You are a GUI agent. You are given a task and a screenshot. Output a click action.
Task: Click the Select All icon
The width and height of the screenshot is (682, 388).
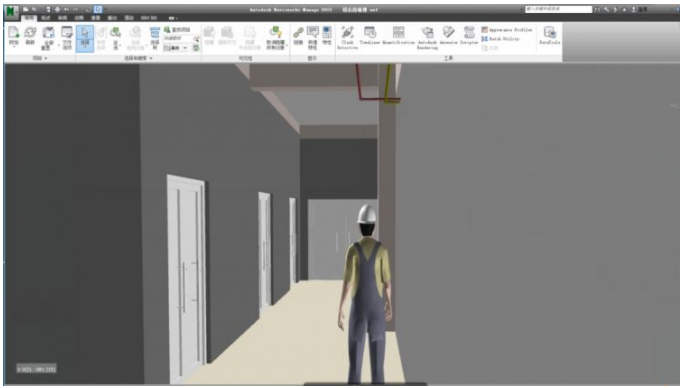tap(115, 32)
